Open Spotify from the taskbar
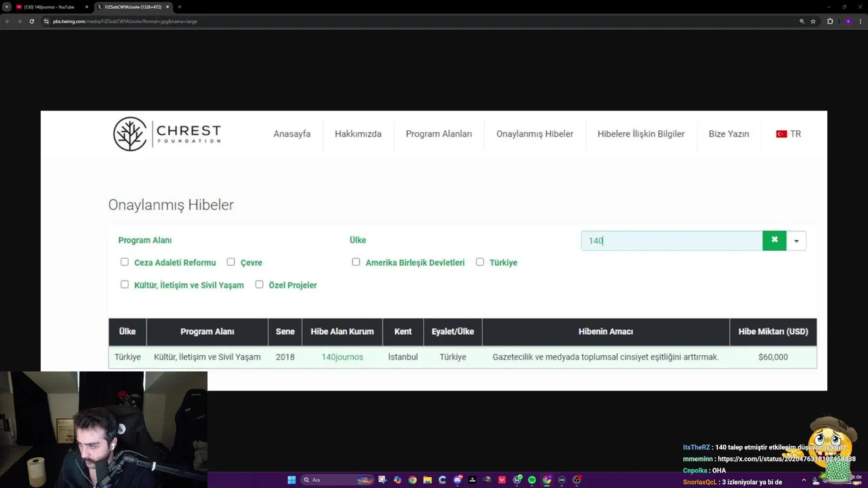 tap(532, 480)
